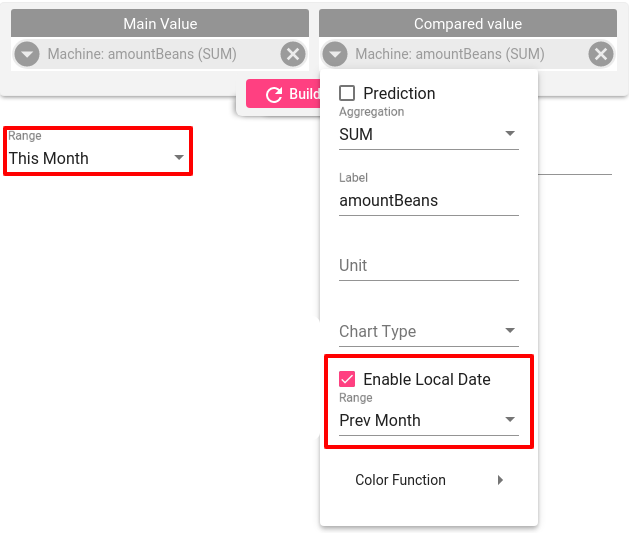Open the Prev Month range dropdown

(x=428, y=420)
